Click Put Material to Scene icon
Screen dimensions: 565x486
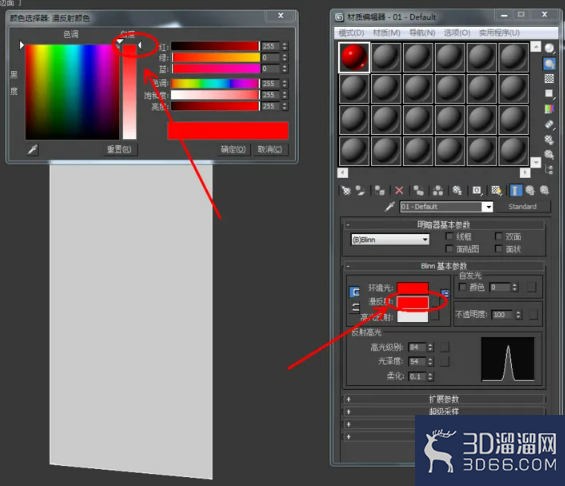pos(360,190)
